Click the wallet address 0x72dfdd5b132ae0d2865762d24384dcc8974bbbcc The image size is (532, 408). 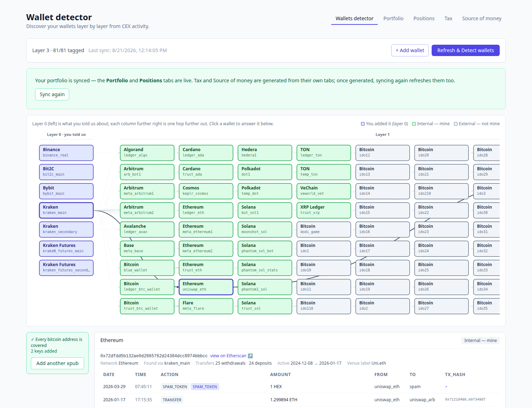[x=154, y=356]
